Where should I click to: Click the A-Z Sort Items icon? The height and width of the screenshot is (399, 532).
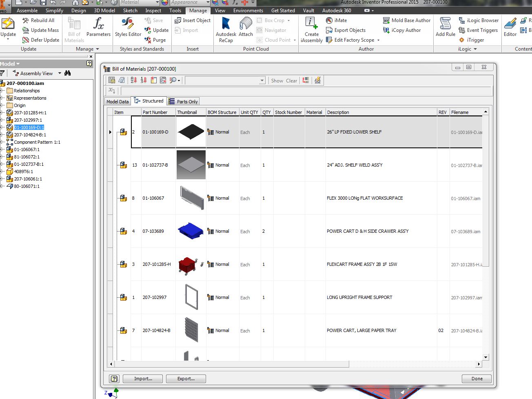coord(134,80)
